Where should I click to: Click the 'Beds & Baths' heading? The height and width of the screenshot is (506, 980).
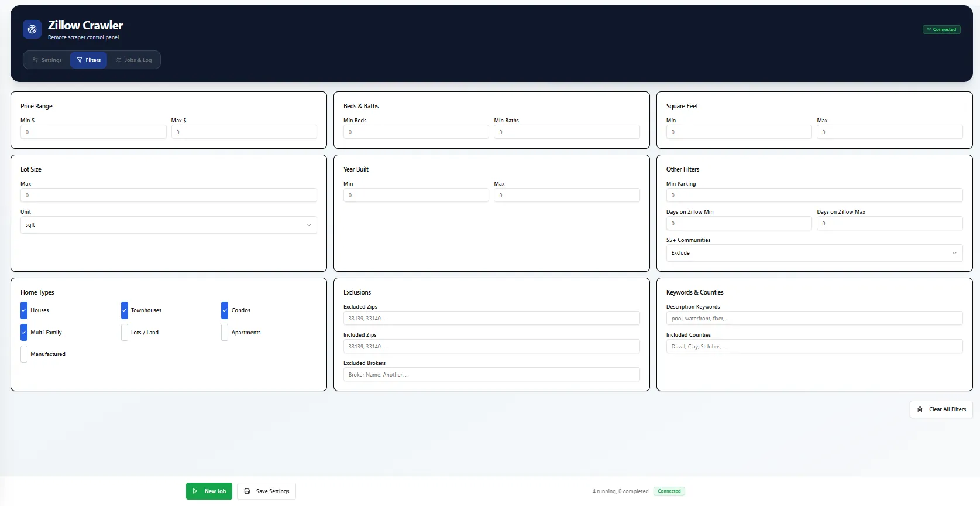point(361,106)
